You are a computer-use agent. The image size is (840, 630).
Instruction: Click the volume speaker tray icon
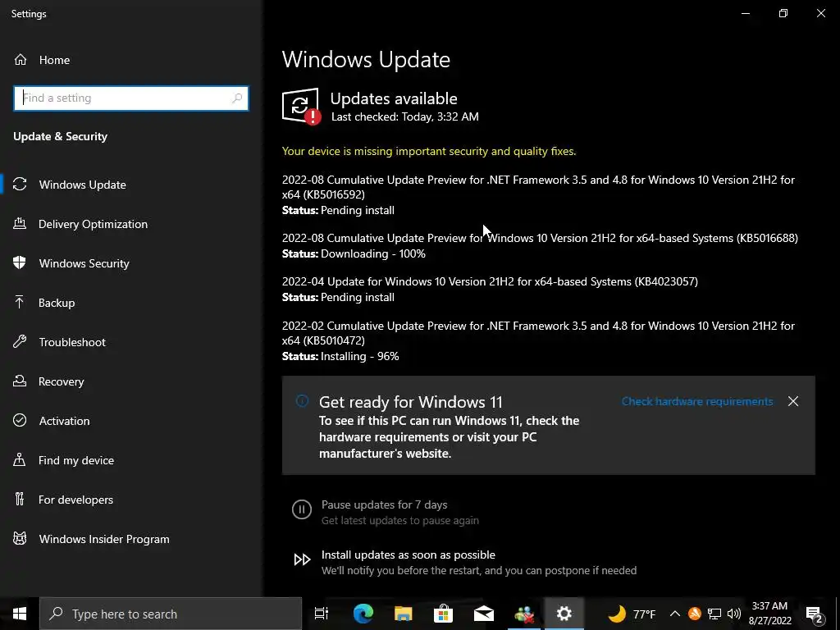(734, 614)
